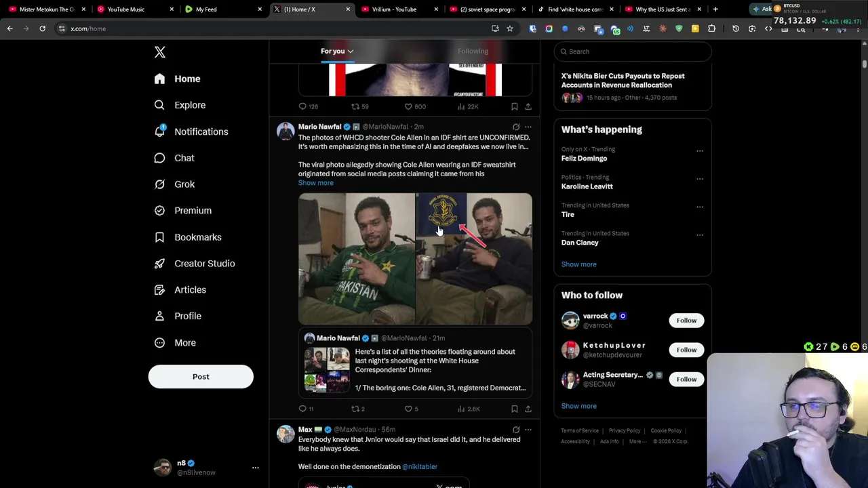View analytics showing 2.6K views
The width and height of the screenshot is (868, 488).
coord(469,409)
